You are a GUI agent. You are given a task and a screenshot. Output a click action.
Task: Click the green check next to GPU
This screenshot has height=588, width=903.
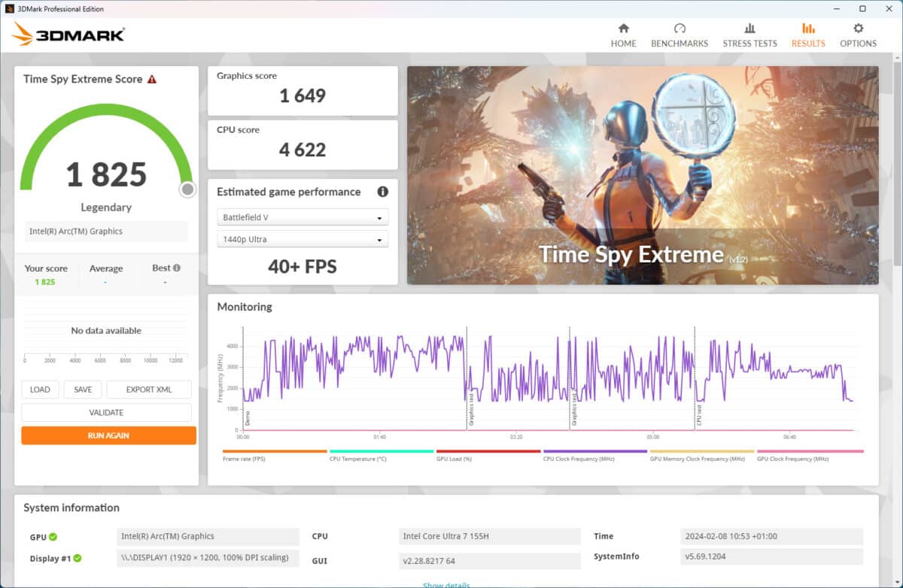[53, 537]
